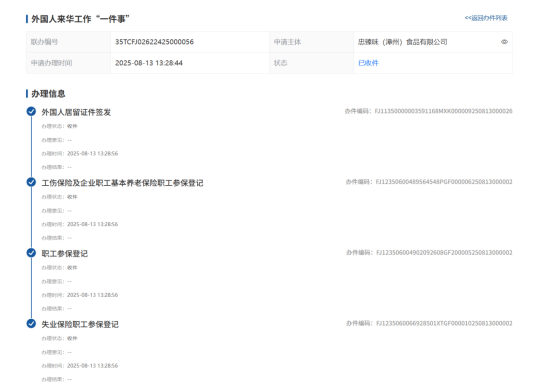Viewport: 554px width, 389px height.
Task: Click 办理状态: 收件 under 外国人居留证件签发
Action: click(x=59, y=126)
